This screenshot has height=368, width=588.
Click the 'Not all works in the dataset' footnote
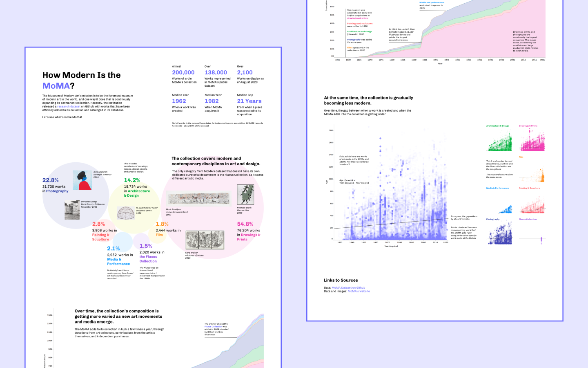[217, 124]
